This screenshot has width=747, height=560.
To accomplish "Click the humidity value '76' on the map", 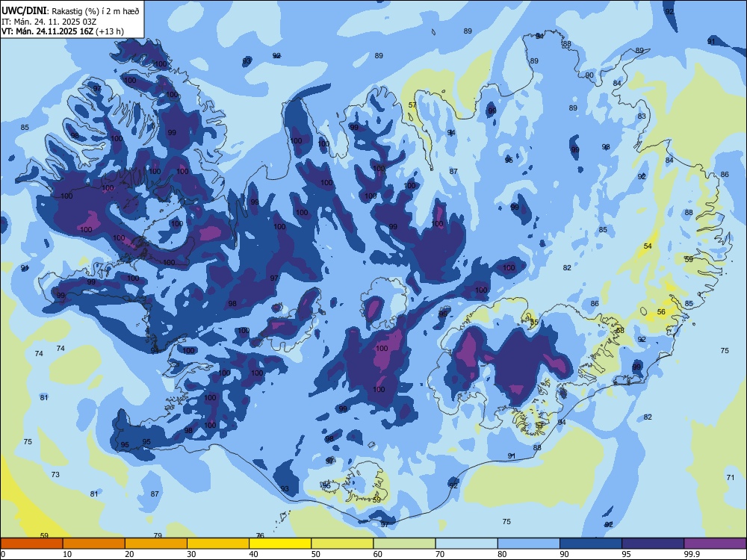I will tap(260, 535).
